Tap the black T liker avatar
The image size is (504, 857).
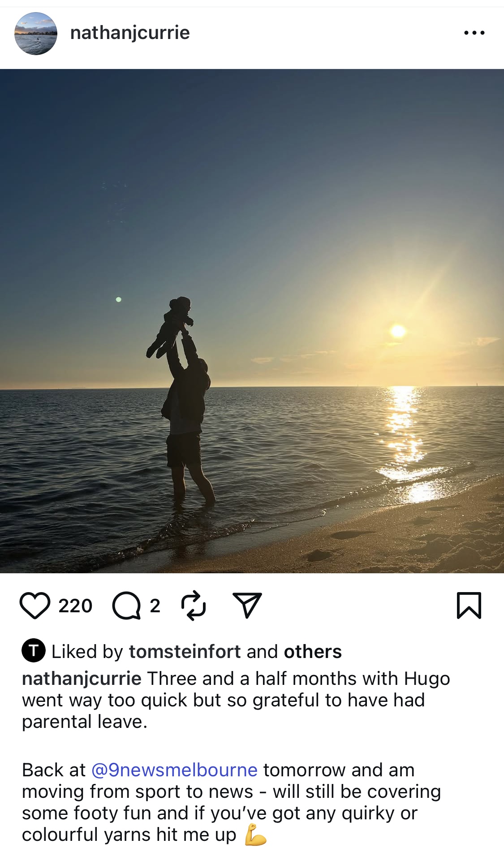[x=34, y=650]
